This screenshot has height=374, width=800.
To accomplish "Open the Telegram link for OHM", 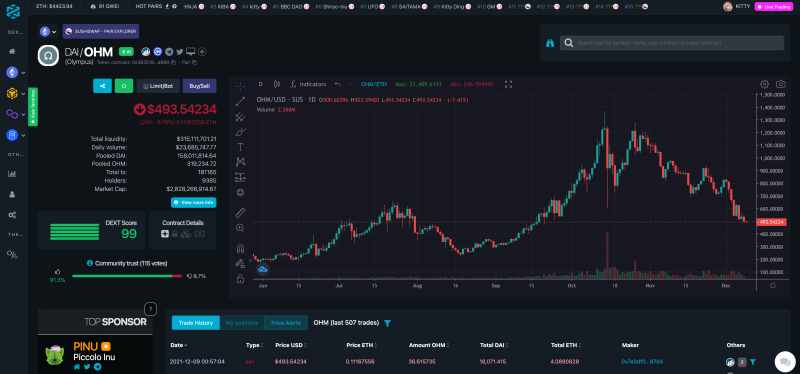I will [169, 52].
